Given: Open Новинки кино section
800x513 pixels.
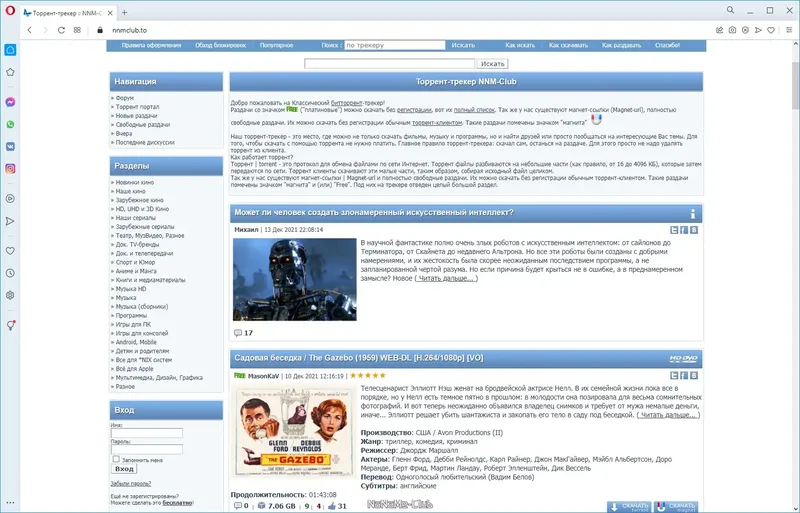Looking at the screenshot, I should point(134,182).
